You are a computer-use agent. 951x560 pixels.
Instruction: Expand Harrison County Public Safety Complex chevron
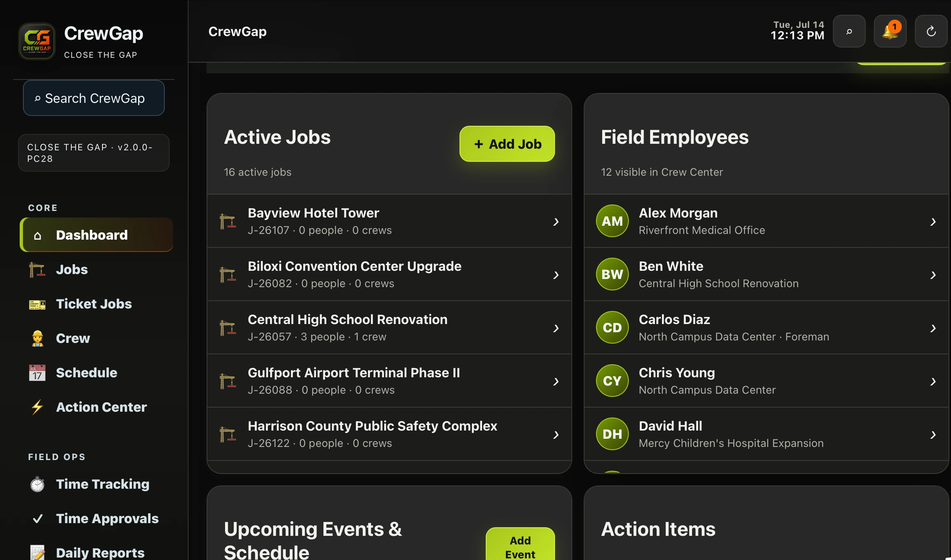[556, 435]
